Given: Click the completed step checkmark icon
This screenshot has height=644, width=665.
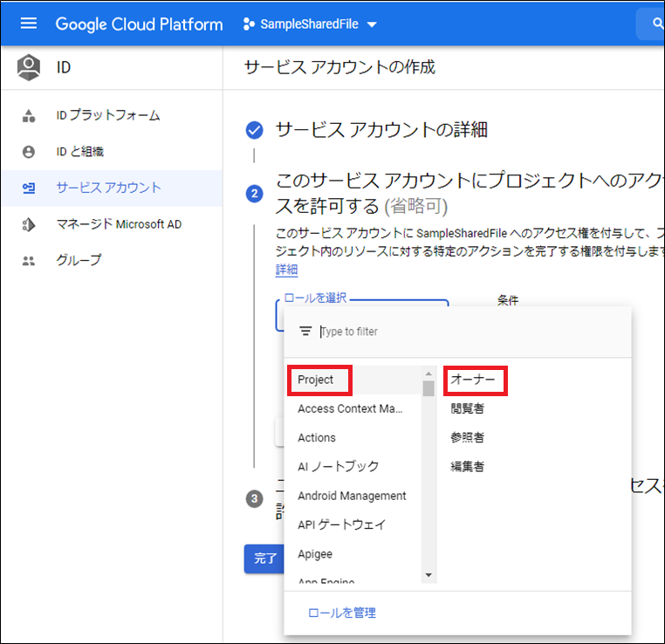Looking at the screenshot, I should point(254,130).
